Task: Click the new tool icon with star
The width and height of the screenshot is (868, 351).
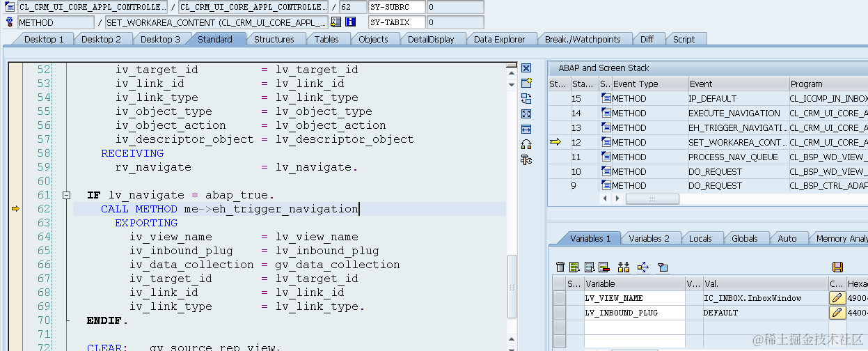Action: click(526, 83)
